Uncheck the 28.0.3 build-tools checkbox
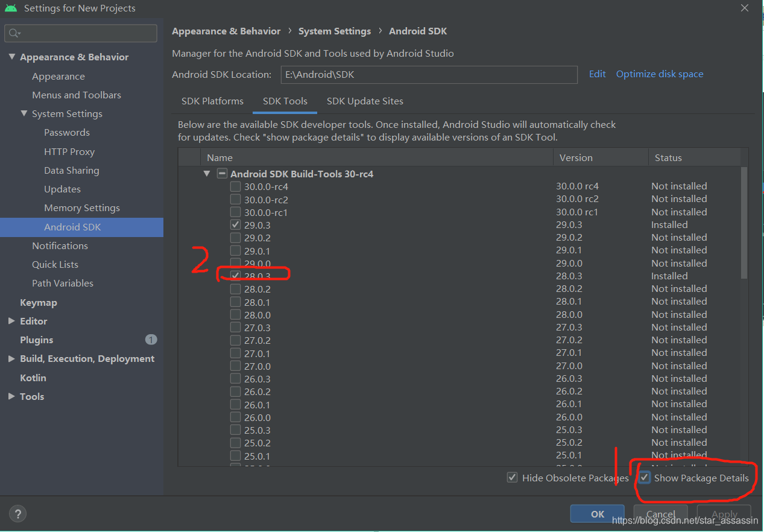This screenshot has width=764, height=532. pos(235,276)
